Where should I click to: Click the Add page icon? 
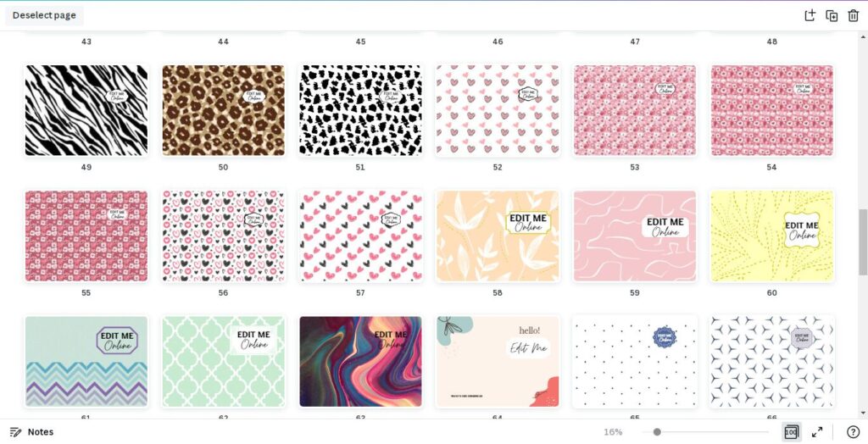click(810, 15)
